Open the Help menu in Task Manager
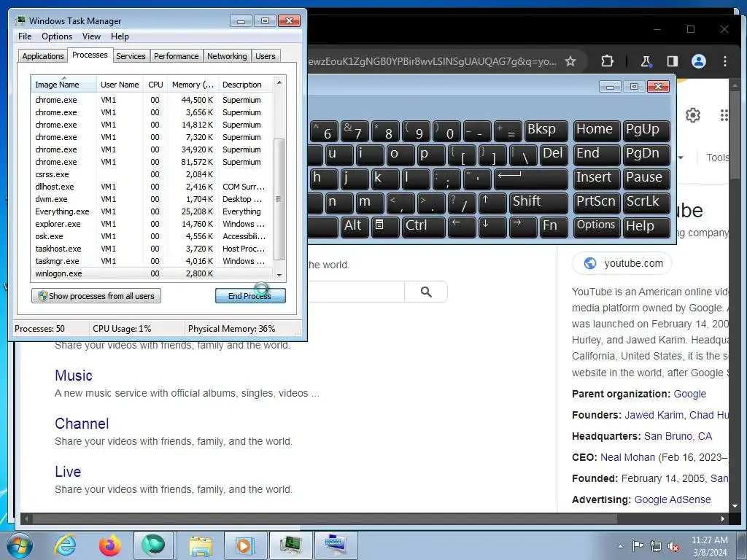 (x=120, y=36)
